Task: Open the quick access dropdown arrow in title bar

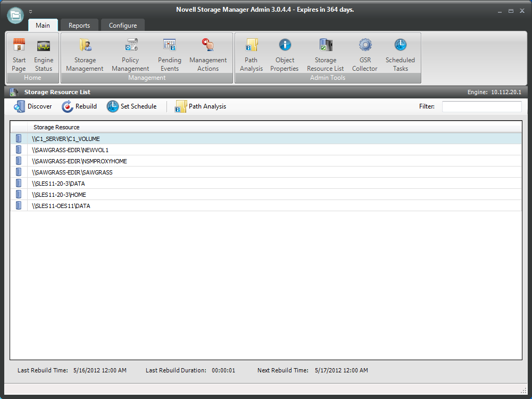Action: coord(30,12)
